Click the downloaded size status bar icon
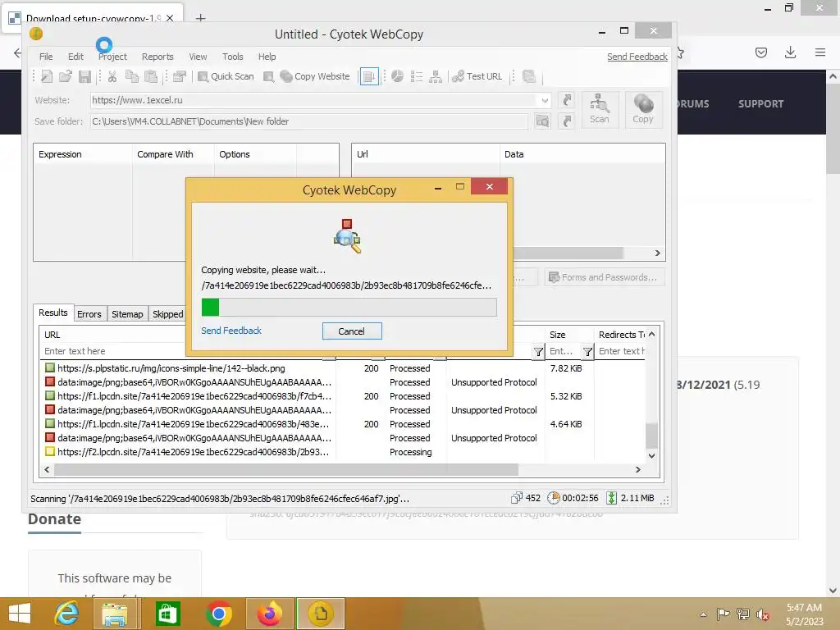Screen dimensions: 840x630 [611, 498]
